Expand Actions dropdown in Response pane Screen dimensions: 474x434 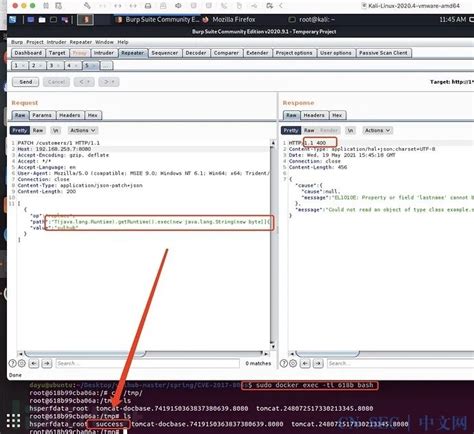click(x=377, y=130)
